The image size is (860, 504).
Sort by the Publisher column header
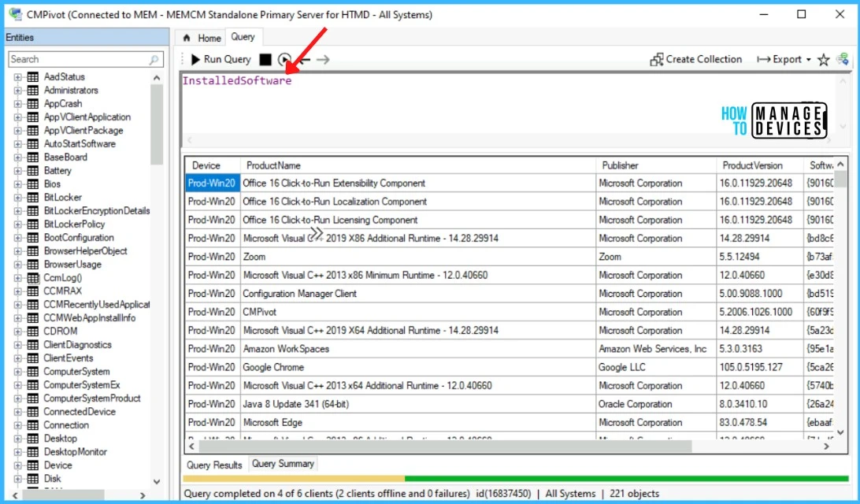[x=656, y=165]
